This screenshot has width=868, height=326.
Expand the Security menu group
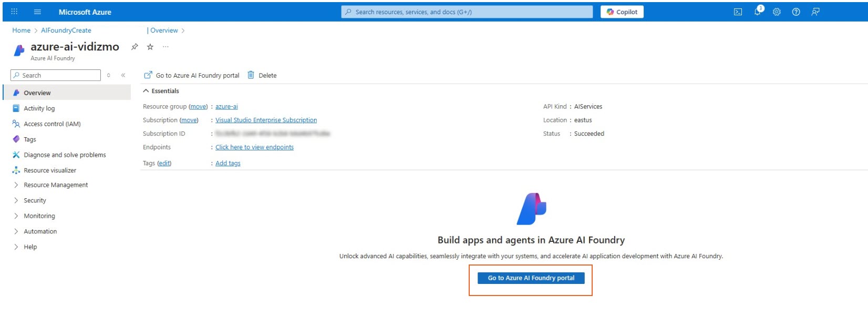[16, 200]
